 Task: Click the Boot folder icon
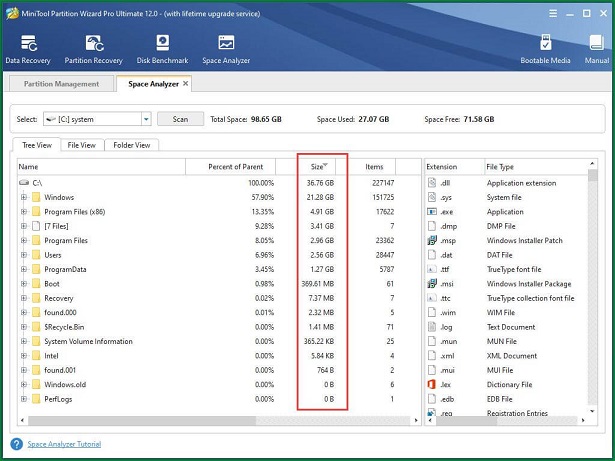[x=36, y=284]
